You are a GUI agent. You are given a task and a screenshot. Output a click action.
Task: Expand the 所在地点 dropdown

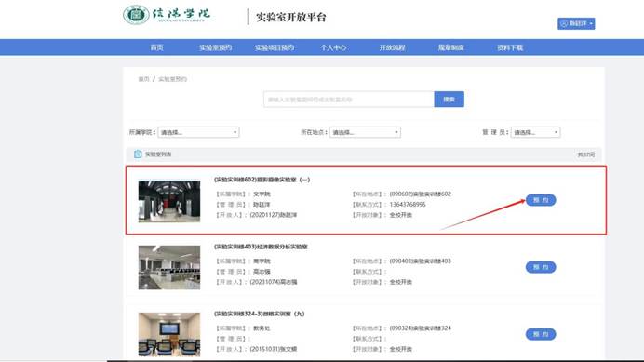pyautogui.click(x=365, y=132)
